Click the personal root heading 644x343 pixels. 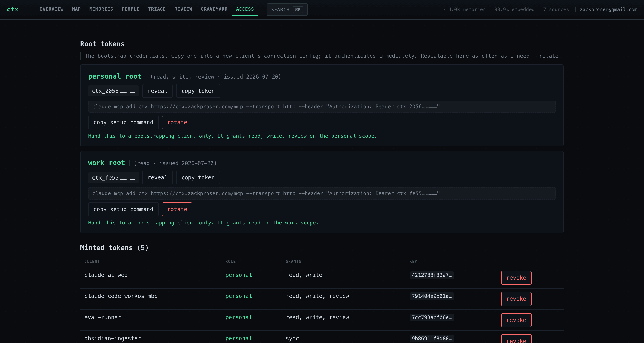(x=115, y=76)
